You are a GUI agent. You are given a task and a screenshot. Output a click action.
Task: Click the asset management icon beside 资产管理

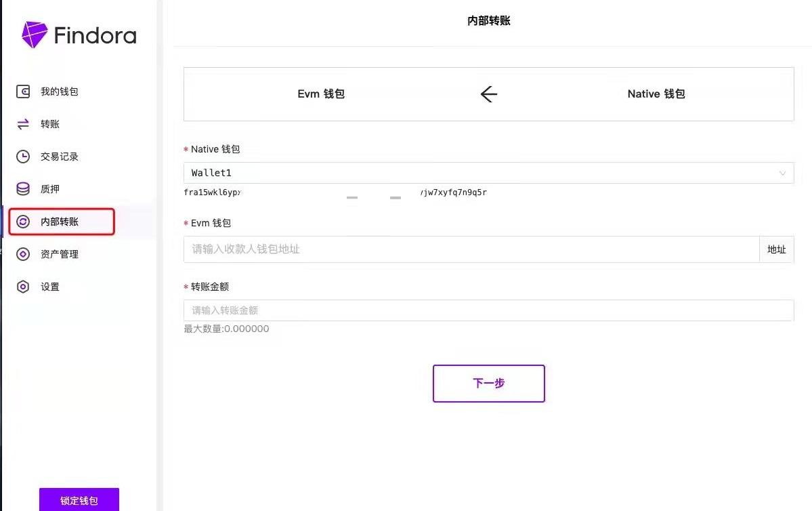(x=23, y=254)
